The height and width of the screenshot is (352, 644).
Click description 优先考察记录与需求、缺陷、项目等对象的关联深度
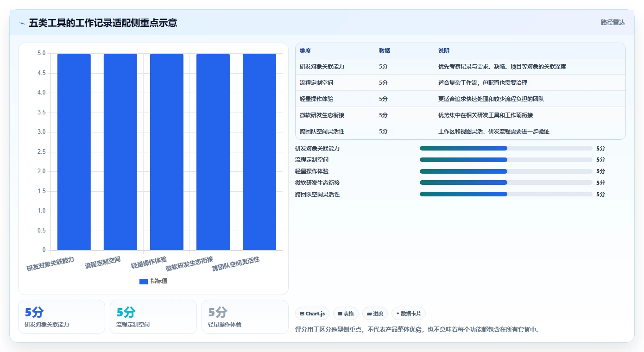point(502,67)
